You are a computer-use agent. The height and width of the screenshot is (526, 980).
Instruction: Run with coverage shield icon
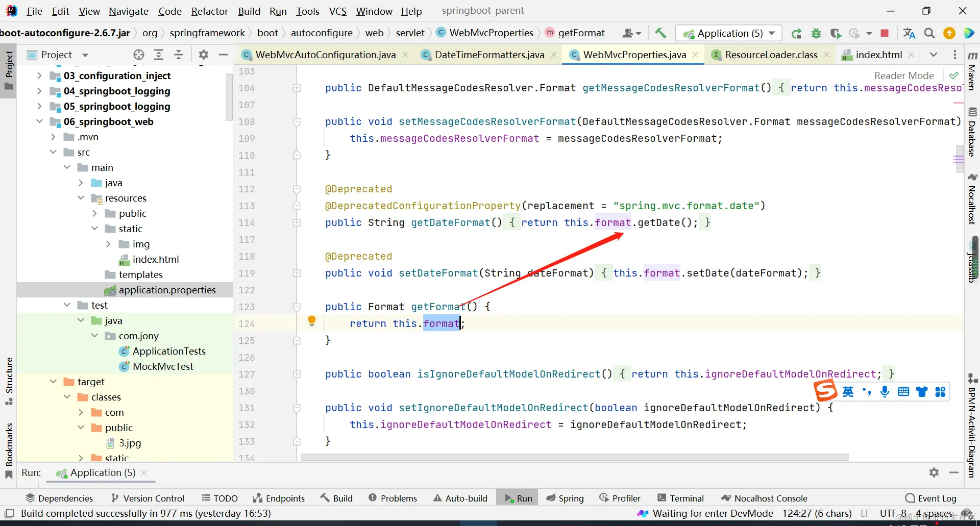836,34
